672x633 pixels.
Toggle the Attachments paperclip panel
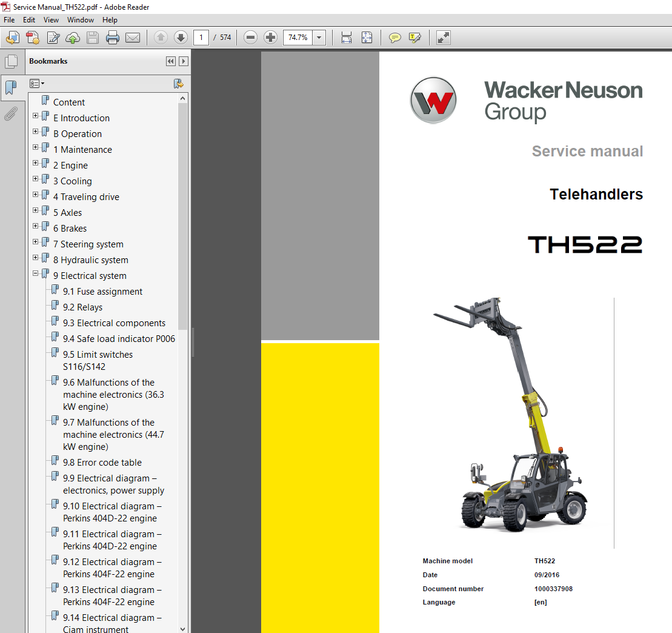coord(11,113)
